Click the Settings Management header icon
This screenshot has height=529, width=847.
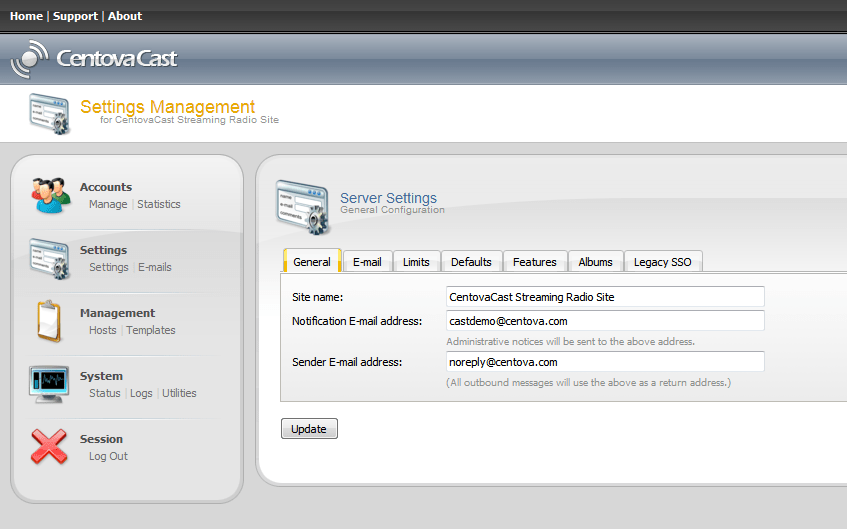click(50, 113)
